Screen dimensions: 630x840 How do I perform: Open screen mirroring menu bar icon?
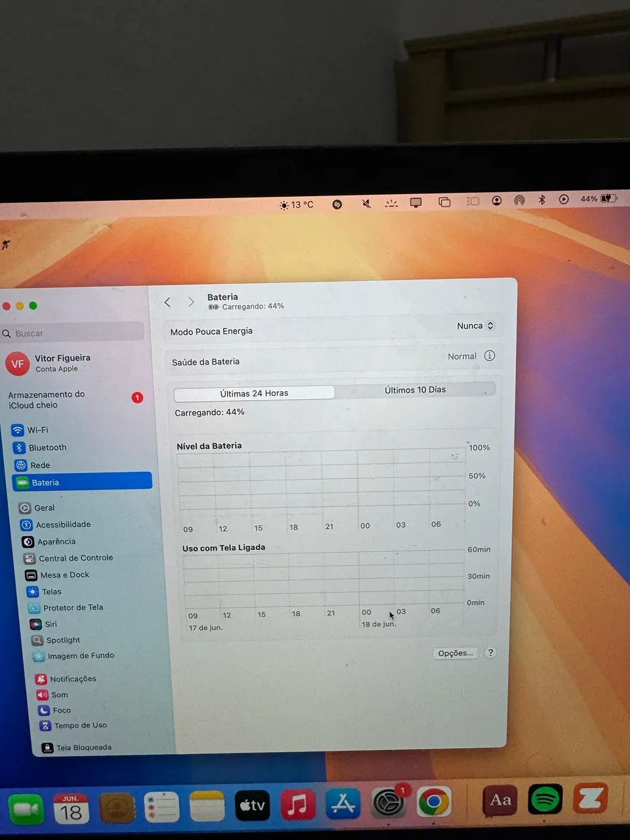(x=444, y=202)
